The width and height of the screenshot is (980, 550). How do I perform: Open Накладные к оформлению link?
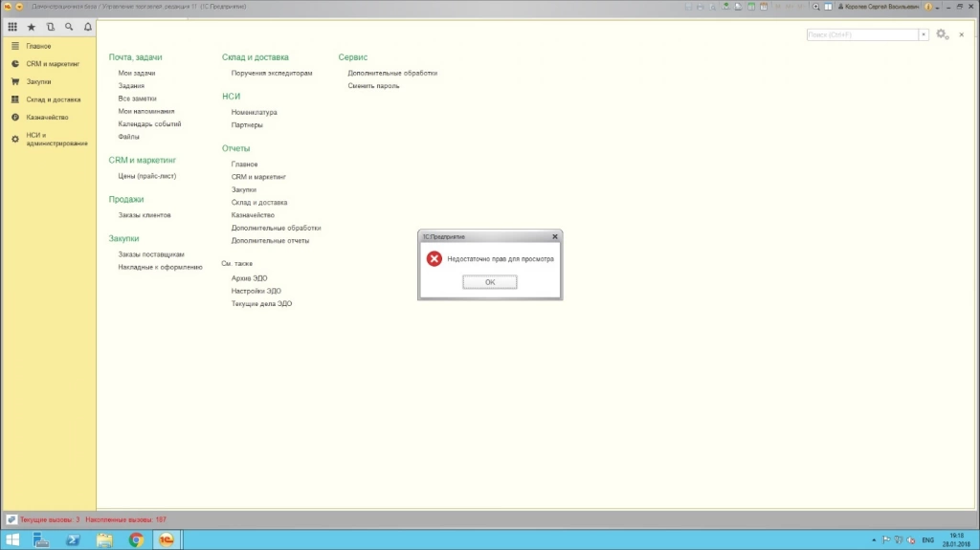160,267
